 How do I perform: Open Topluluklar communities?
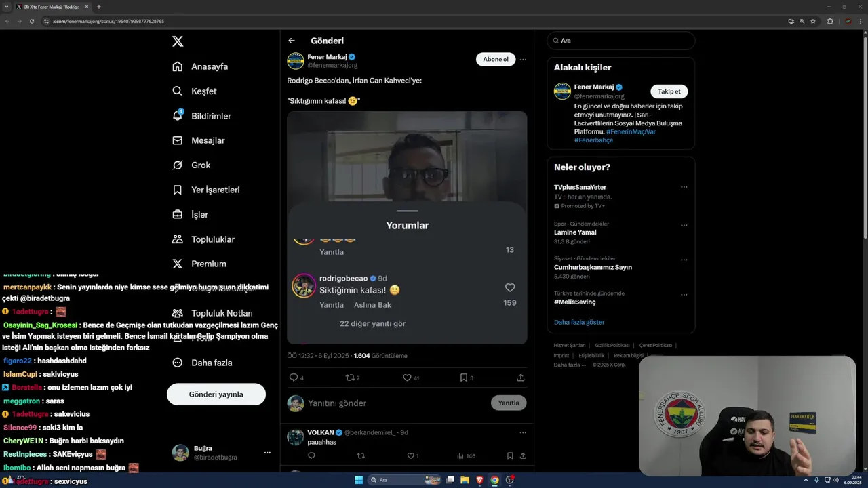[203, 239]
